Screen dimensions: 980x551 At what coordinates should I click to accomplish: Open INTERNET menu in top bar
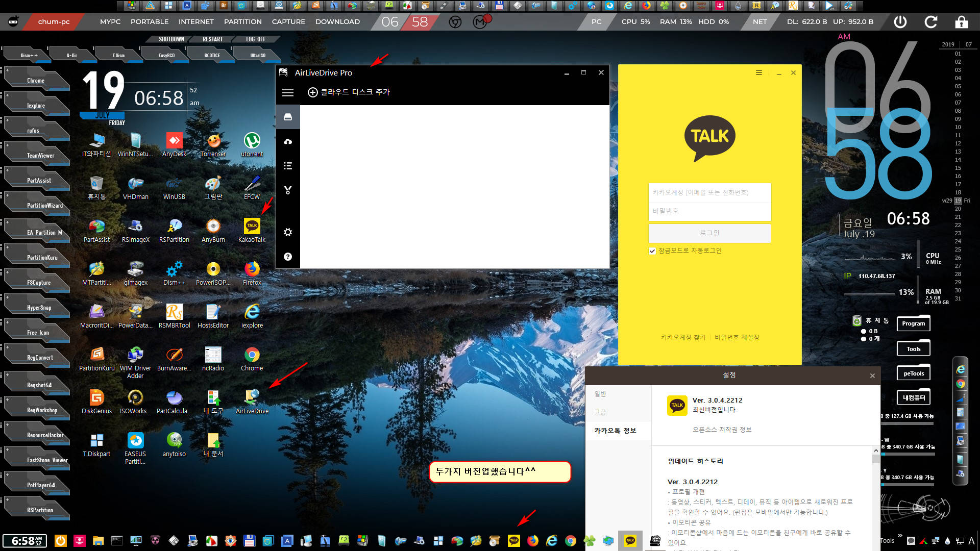tap(196, 22)
